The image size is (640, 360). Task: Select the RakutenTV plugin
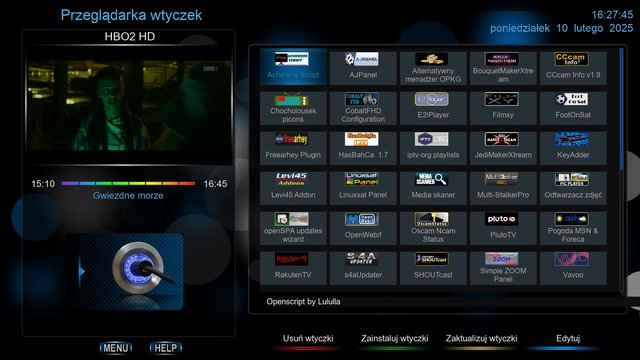tap(293, 267)
